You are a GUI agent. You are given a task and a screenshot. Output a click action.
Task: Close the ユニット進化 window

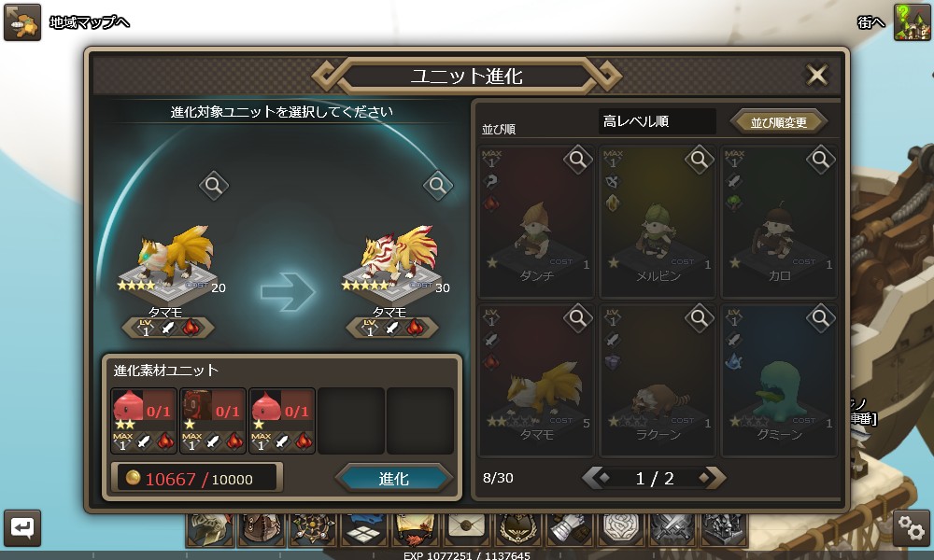(x=816, y=75)
